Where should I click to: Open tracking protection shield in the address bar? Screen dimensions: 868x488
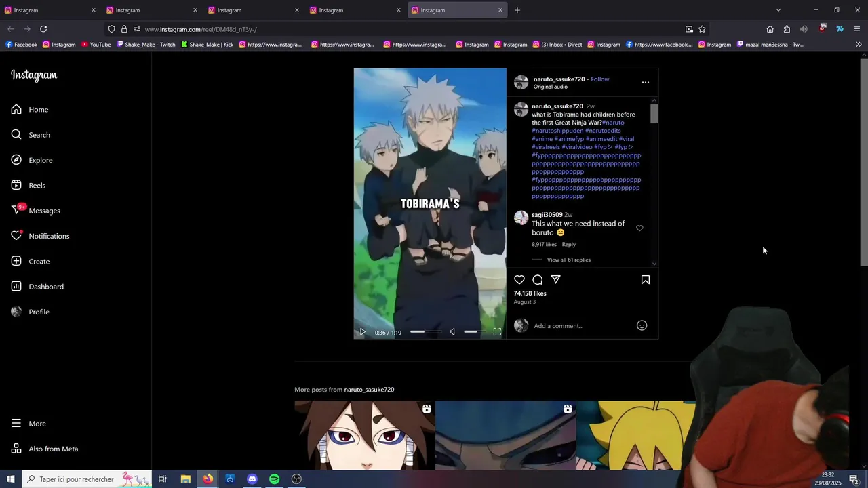click(111, 29)
